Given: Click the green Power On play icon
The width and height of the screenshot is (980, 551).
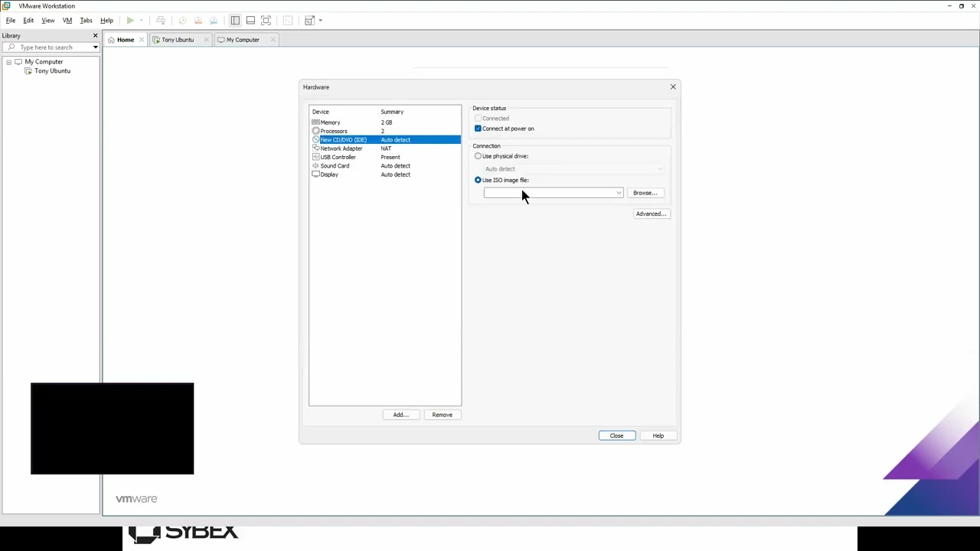Looking at the screenshot, I should pos(130,21).
